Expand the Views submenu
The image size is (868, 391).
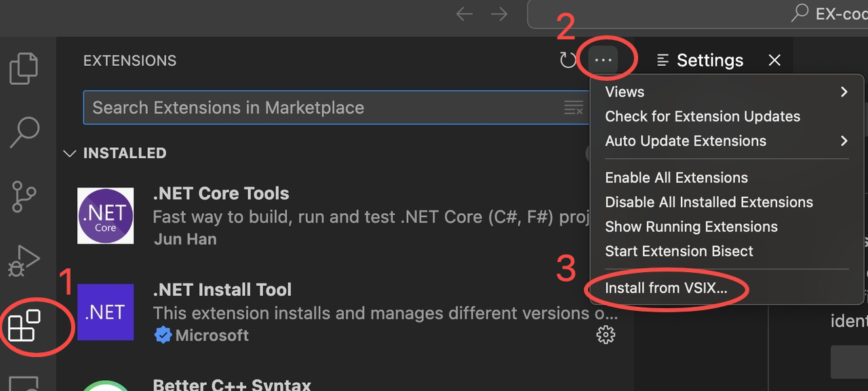(x=727, y=92)
